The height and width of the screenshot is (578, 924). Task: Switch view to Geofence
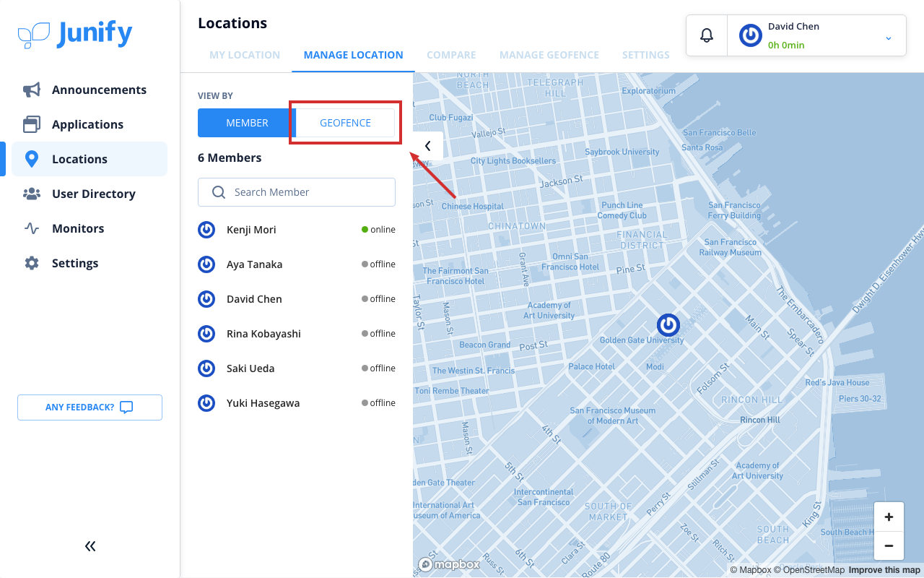[346, 123]
